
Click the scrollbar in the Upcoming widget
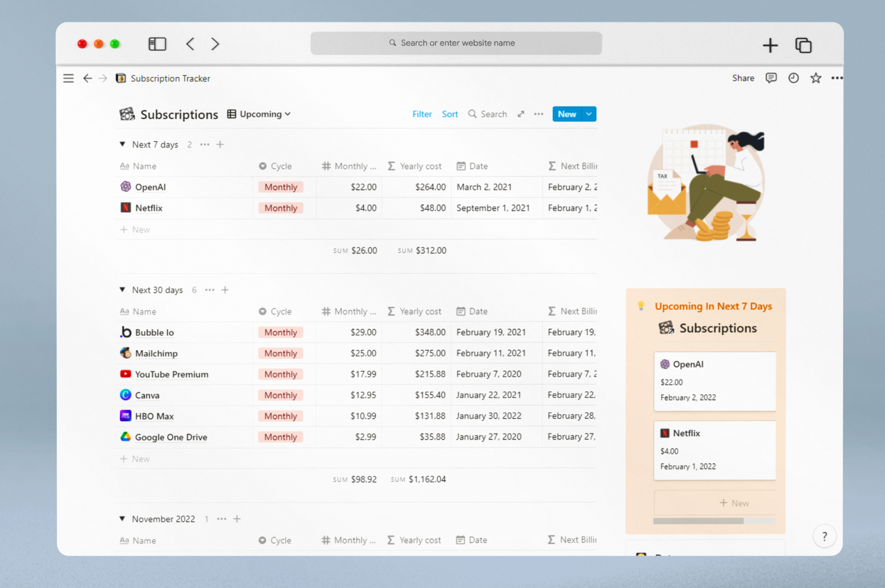(x=699, y=521)
